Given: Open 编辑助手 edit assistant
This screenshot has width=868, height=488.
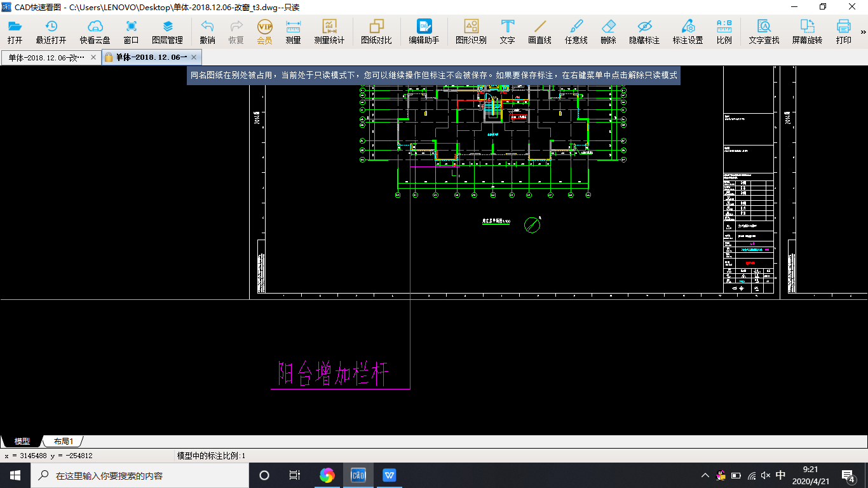Looking at the screenshot, I should point(424,32).
